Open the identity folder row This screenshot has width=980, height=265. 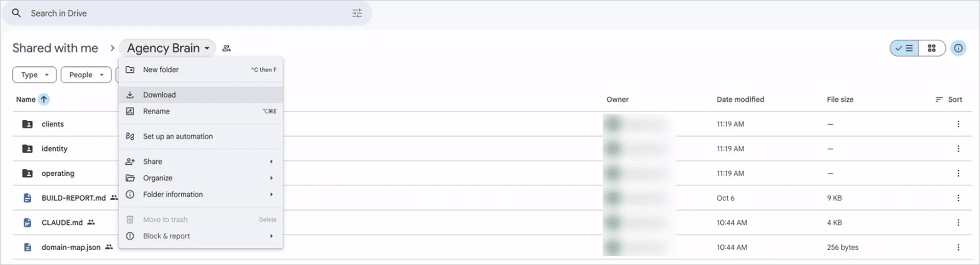[x=492, y=149]
